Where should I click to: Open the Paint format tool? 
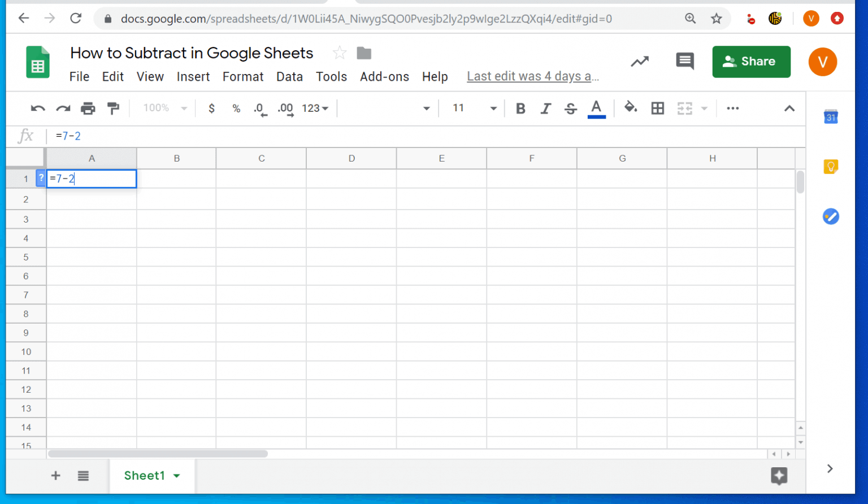113,108
